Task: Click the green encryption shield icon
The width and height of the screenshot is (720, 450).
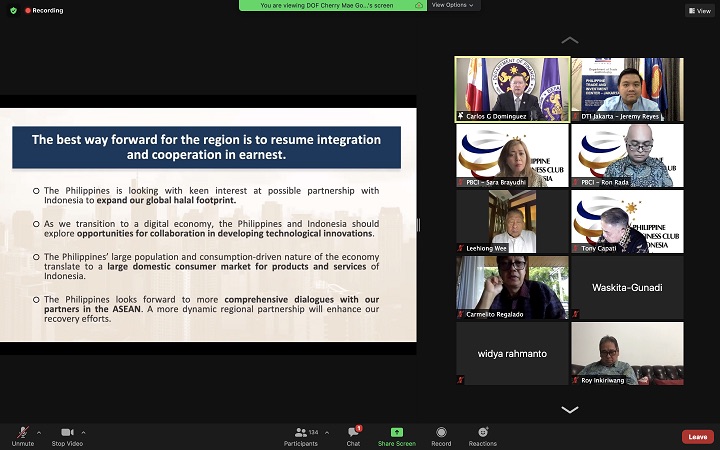Action: [13, 10]
